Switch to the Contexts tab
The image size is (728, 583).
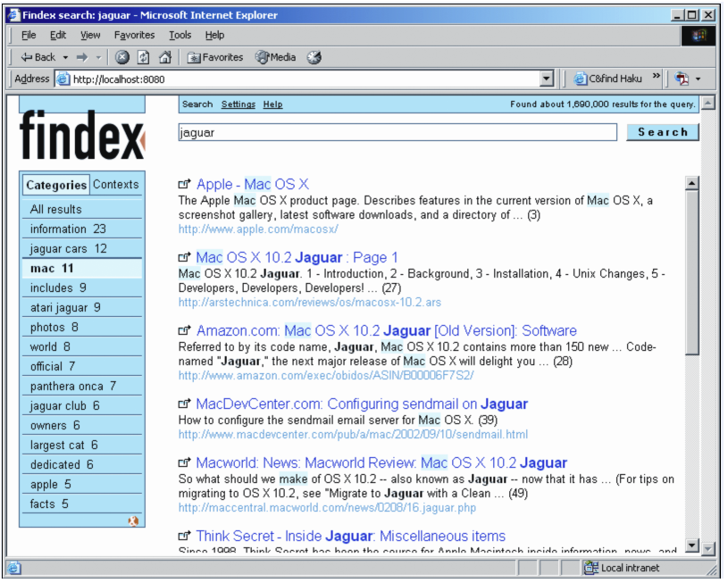[115, 184]
